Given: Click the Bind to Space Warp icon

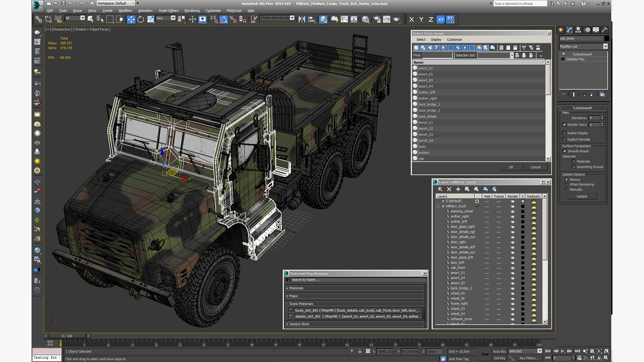Looking at the screenshot, I should (x=58, y=19).
